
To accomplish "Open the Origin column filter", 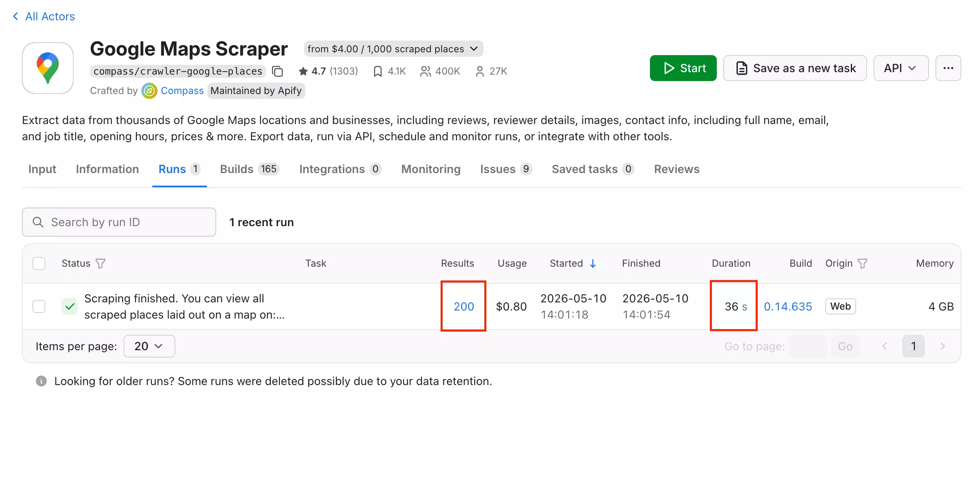I will point(863,264).
